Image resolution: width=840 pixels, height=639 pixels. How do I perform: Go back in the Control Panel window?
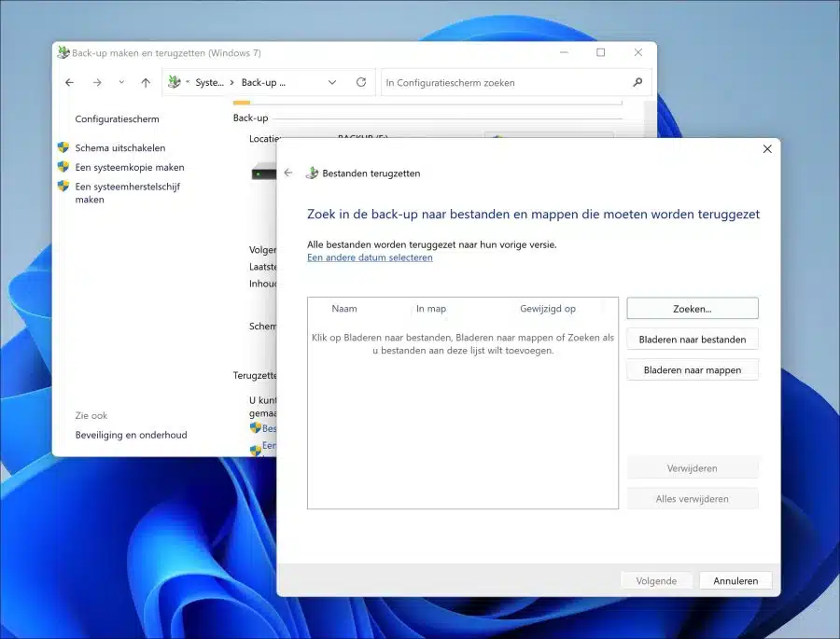click(x=70, y=82)
